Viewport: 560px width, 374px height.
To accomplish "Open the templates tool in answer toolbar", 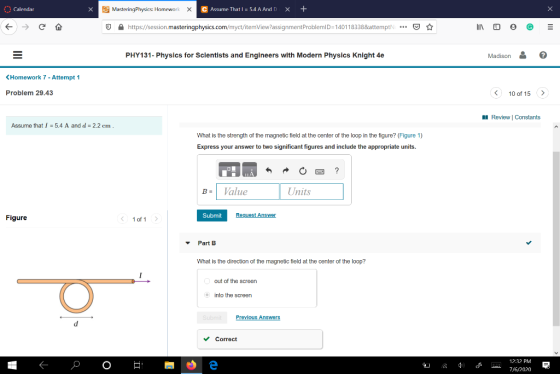I will pos(229,170).
